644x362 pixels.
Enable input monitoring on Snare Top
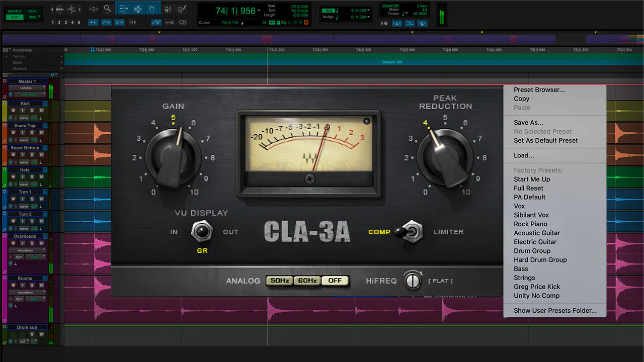coord(23,132)
